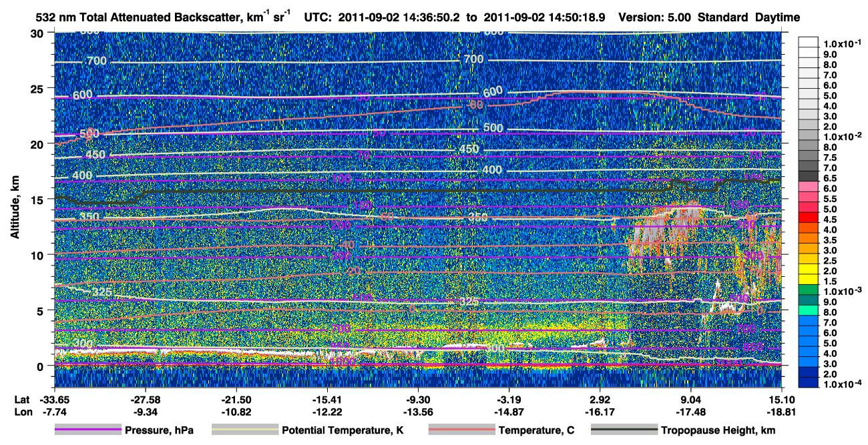The image size is (868, 445).
Task: Click the longitude value -10.82
Action: coord(236,412)
